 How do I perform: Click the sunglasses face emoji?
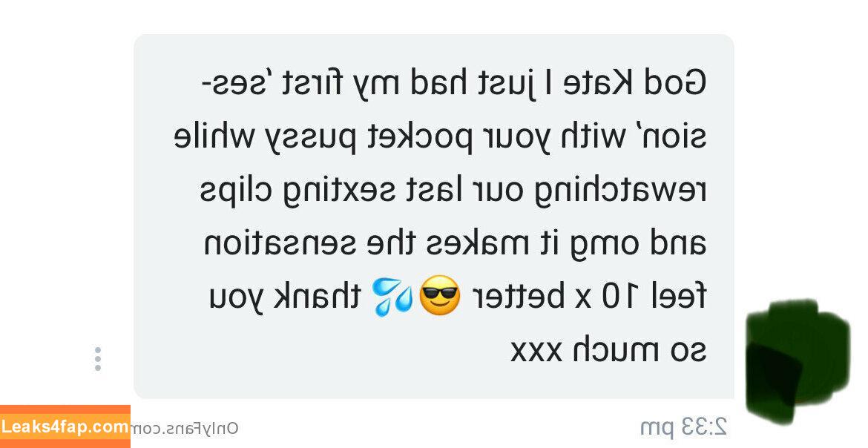[439, 295]
